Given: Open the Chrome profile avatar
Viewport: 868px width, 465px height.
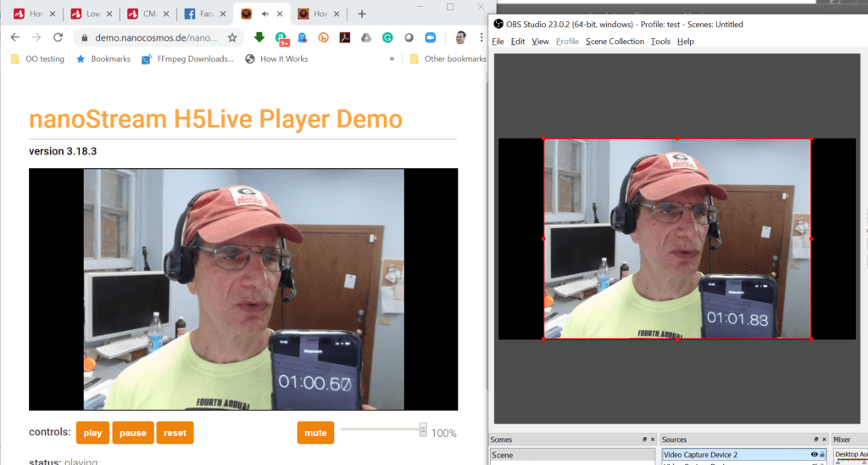Looking at the screenshot, I should pos(460,37).
